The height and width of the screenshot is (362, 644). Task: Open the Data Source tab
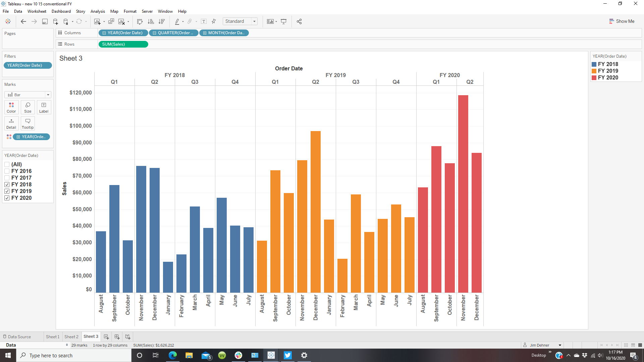19,337
